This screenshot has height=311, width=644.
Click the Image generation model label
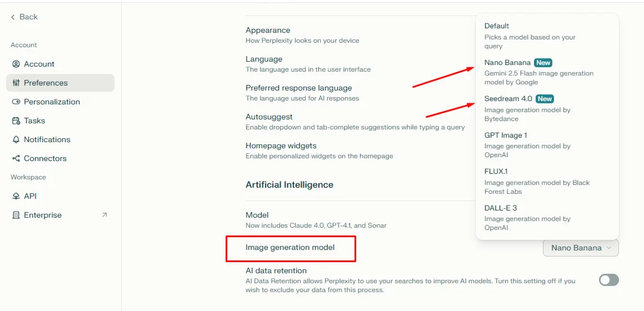[x=290, y=247]
